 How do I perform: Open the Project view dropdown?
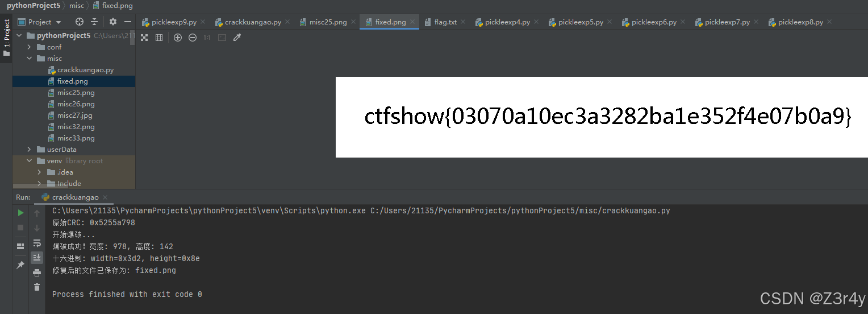[40, 22]
